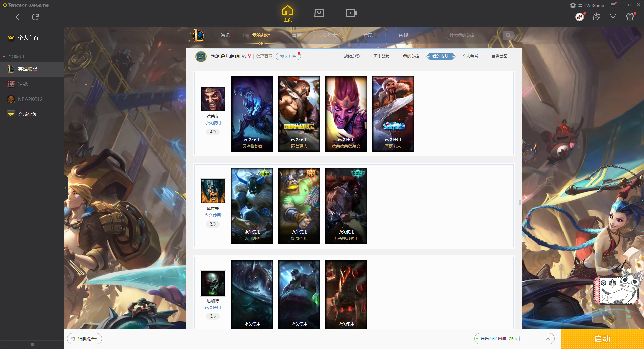This screenshot has width=644, height=349.
Task: Click the 找人开黑 button
Action: coord(288,56)
